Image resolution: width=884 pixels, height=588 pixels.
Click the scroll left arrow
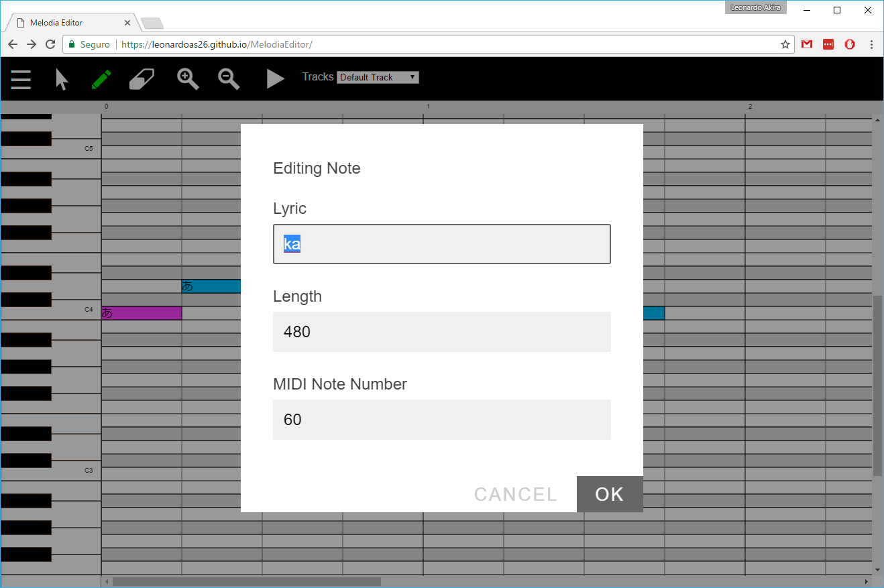106,581
